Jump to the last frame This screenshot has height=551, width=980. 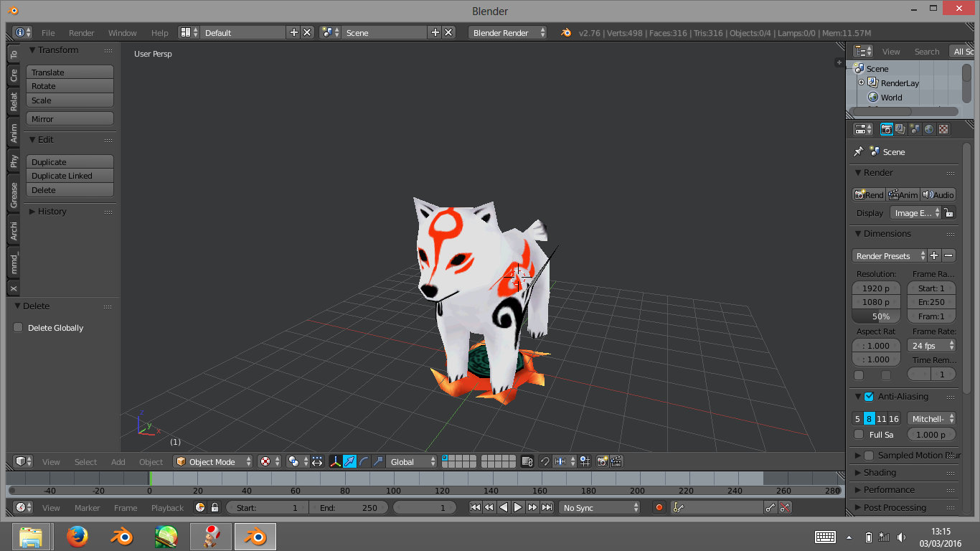click(547, 507)
